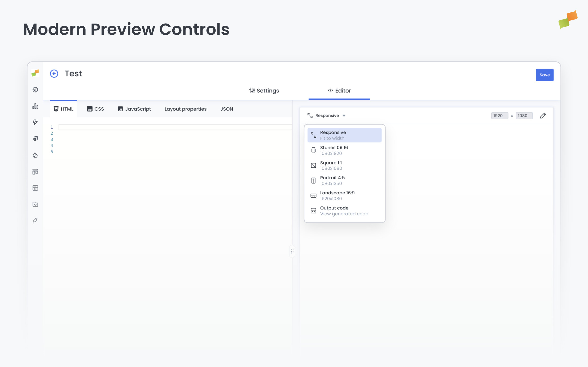Click the lightning bolt sidebar icon
The height and width of the screenshot is (367, 588).
point(35,122)
